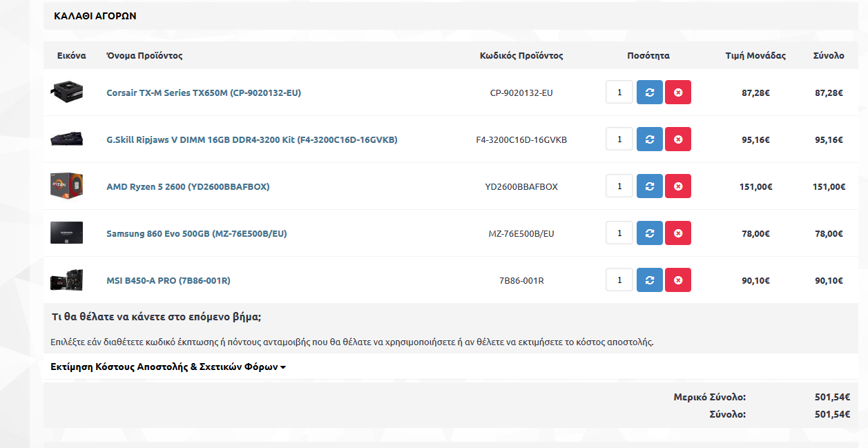Open Samsung 860 Evo 500GB product link
868x448 pixels.
(x=197, y=233)
